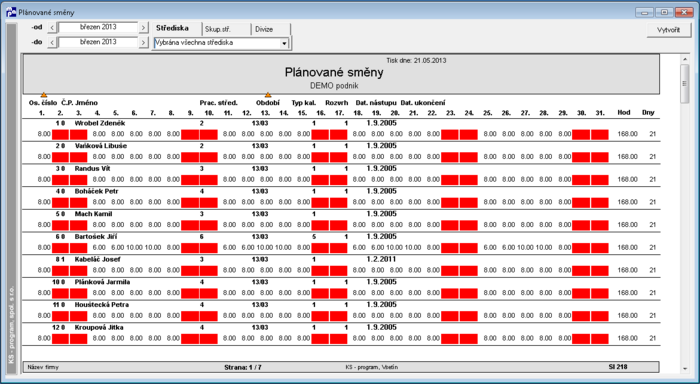Image resolution: width=700 pixels, height=384 pixels.
Task: Open the Divize tab
Action: point(271,29)
